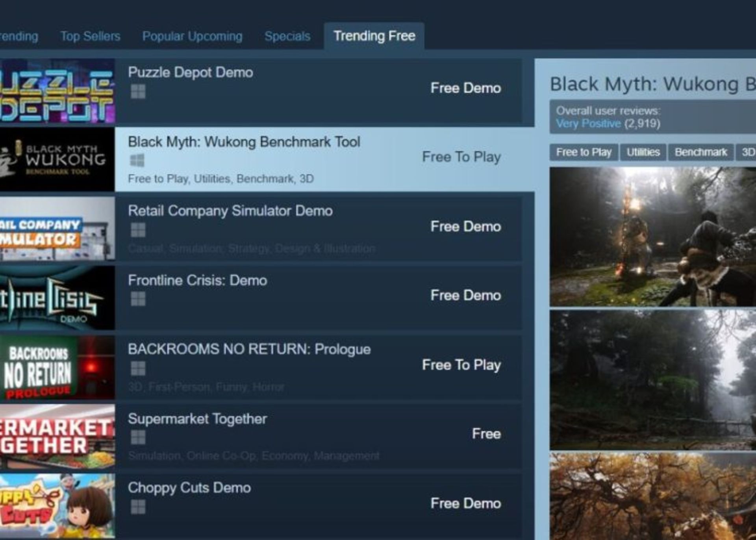Select the Trending Free tab
The image size is (756, 540).
374,36
